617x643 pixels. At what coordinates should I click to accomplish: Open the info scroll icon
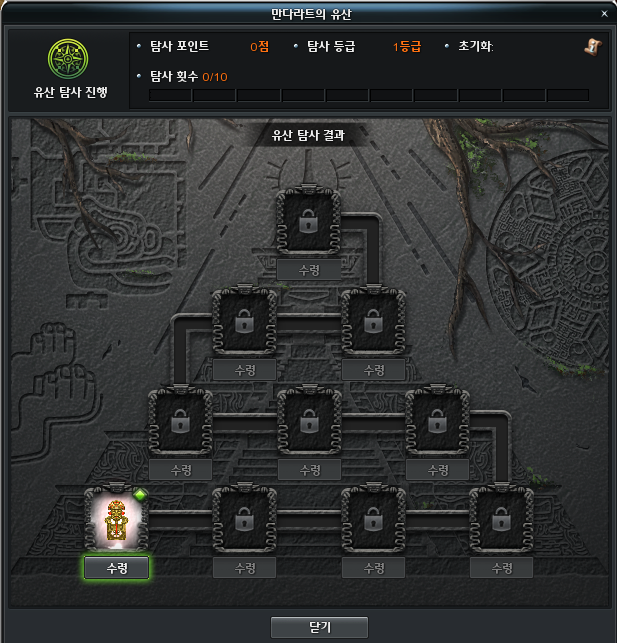(592, 47)
